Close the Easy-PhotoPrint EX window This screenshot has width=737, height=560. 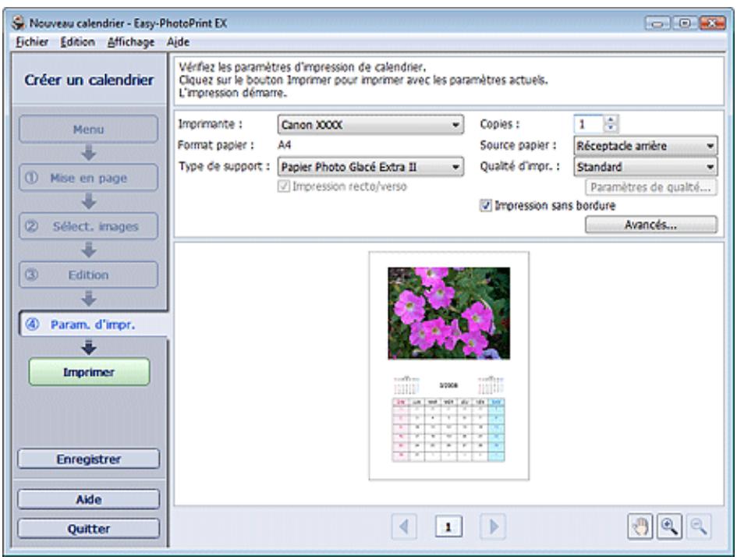tap(712, 23)
